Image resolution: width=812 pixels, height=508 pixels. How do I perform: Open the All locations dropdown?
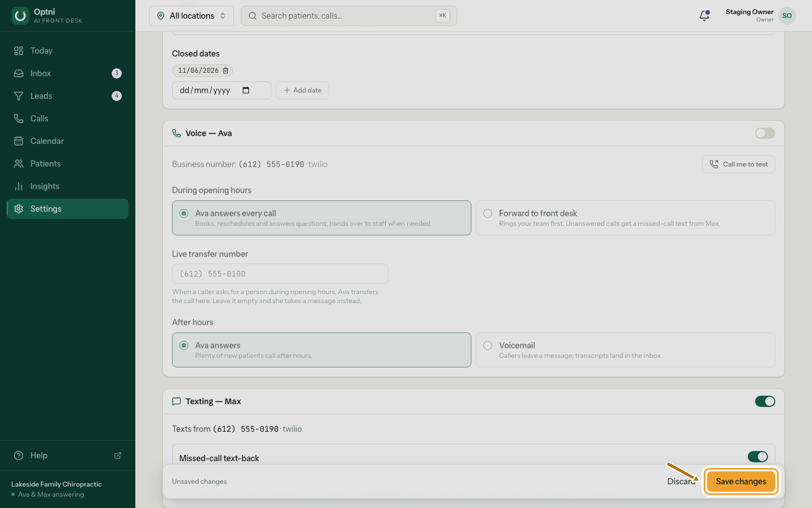tap(191, 16)
